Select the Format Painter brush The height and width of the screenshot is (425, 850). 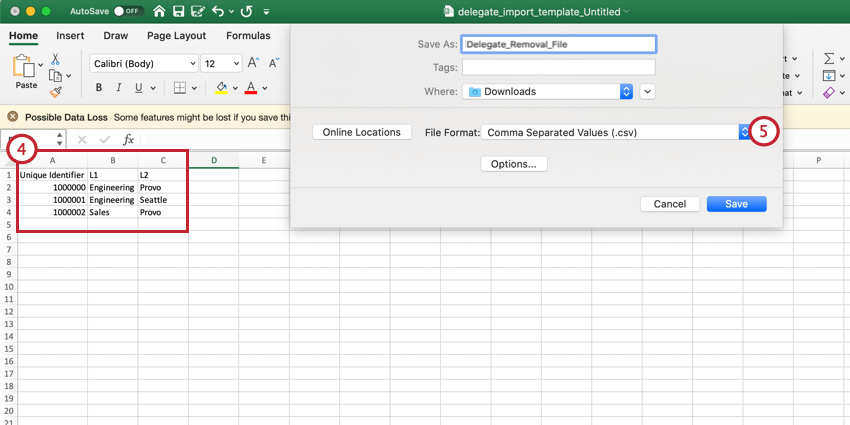[55, 91]
